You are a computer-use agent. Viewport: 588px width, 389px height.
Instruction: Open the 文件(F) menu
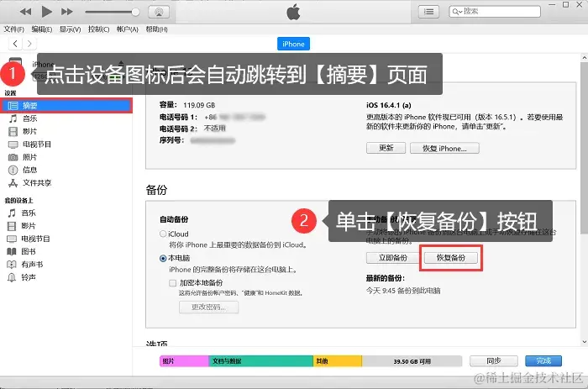pyautogui.click(x=14, y=29)
